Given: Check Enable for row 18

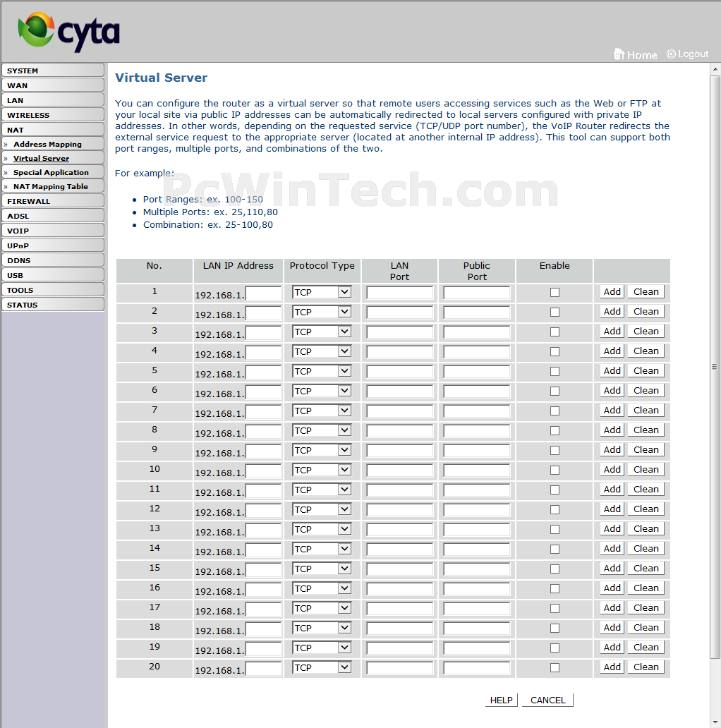Looking at the screenshot, I should tap(555, 628).
